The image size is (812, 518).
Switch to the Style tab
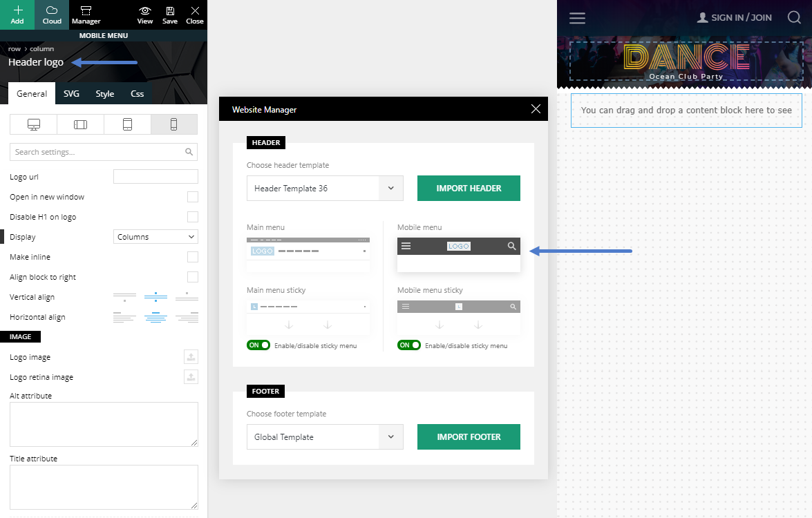(x=104, y=94)
